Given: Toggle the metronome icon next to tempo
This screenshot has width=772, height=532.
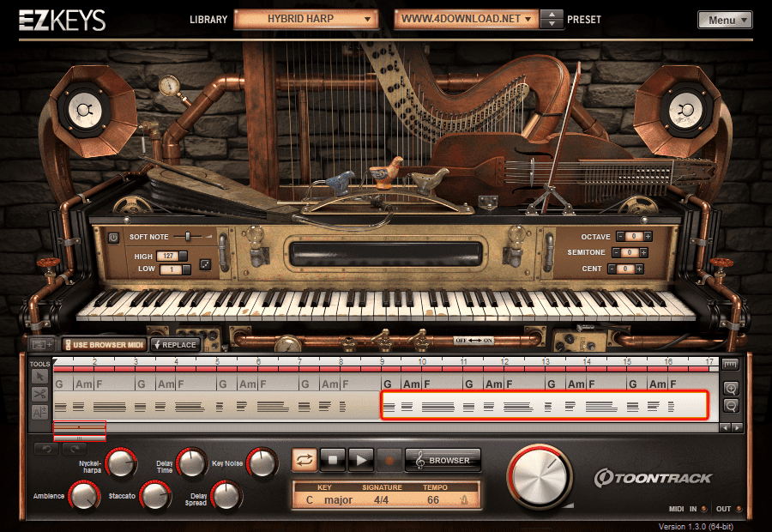Looking at the screenshot, I should click(x=463, y=500).
